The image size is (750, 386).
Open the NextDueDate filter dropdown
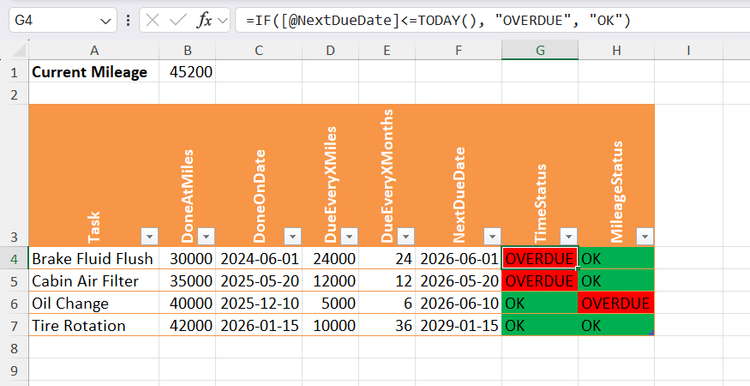(x=492, y=236)
